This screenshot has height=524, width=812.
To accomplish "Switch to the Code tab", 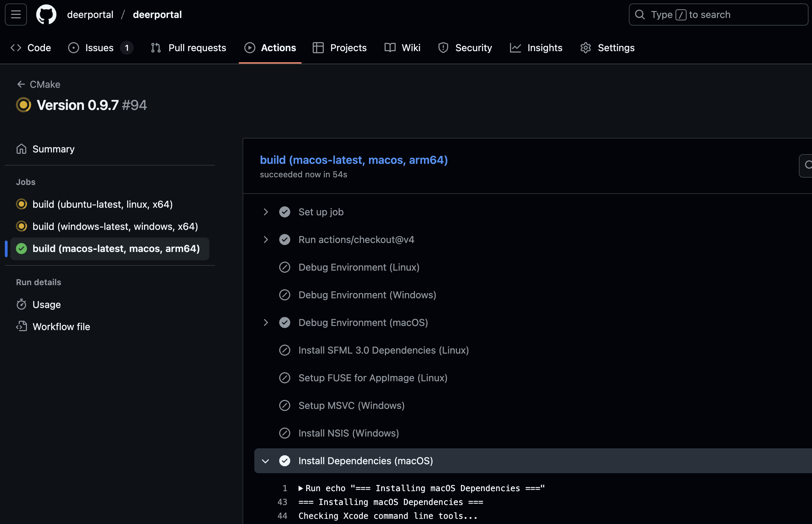I will pyautogui.click(x=31, y=48).
